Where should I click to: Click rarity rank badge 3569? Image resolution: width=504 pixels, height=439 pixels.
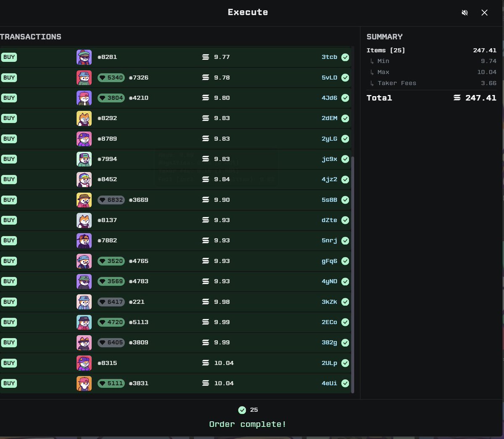(111, 281)
